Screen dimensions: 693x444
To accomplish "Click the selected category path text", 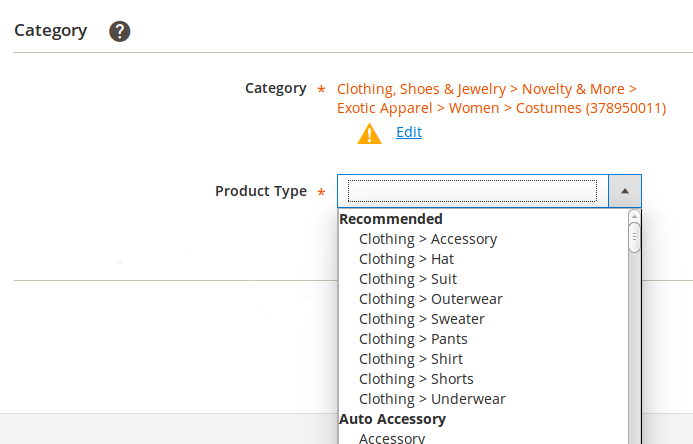I will point(501,98).
